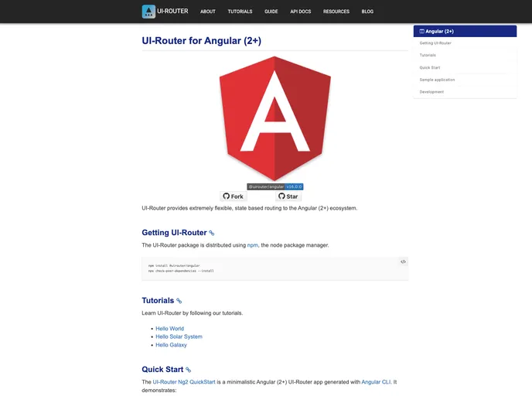Viewport: 532px width, 396px height.
Task: Open the Blog menu item
Action: point(367,12)
